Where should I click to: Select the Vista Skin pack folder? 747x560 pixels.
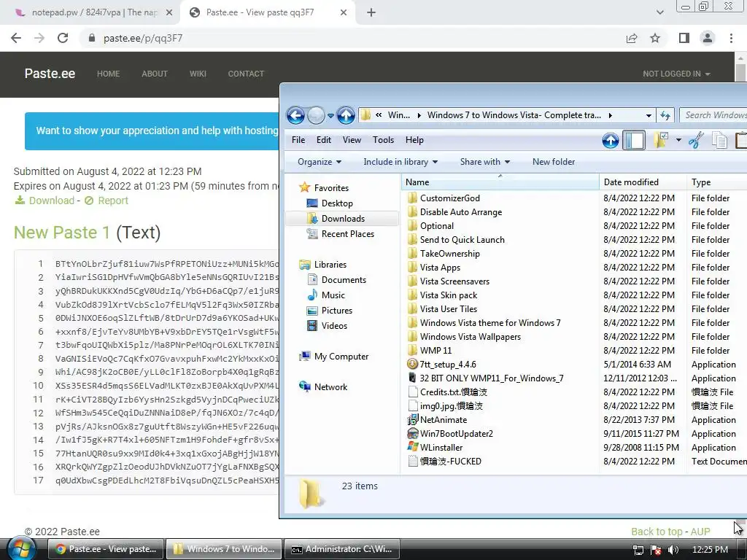(449, 295)
